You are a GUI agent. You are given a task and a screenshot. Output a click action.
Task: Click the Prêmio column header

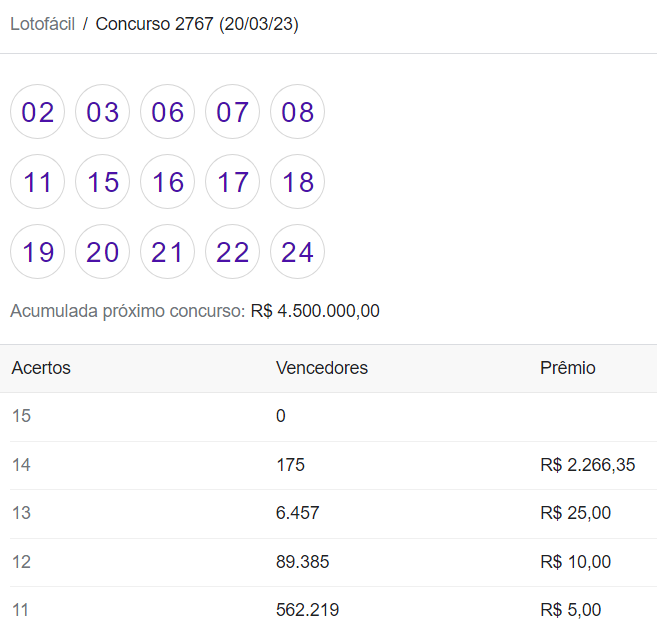tap(568, 368)
